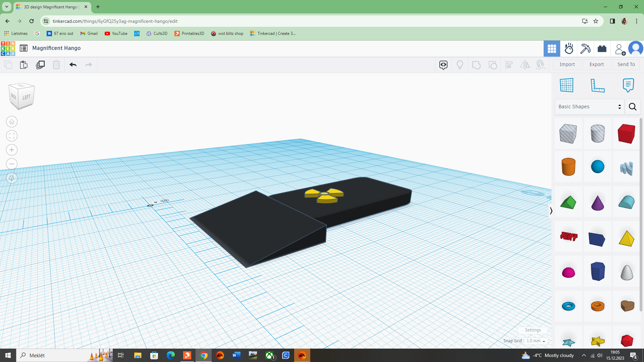The height and width of the screenshot is (362, 644).
Task: Open the Notes tool
Action: (628, 85)
